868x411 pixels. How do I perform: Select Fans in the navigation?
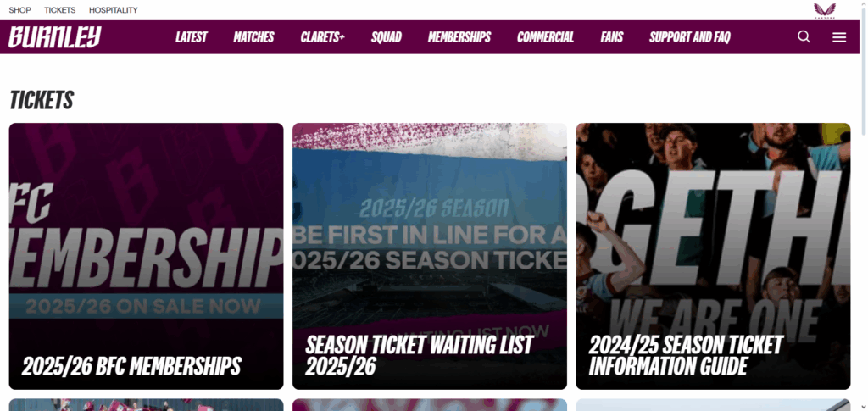[x=612, y=37]
